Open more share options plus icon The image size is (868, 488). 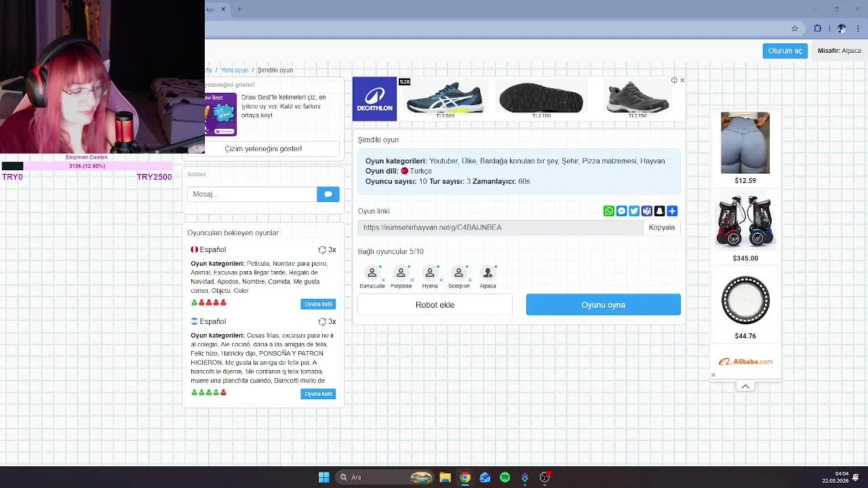(672, 211)
